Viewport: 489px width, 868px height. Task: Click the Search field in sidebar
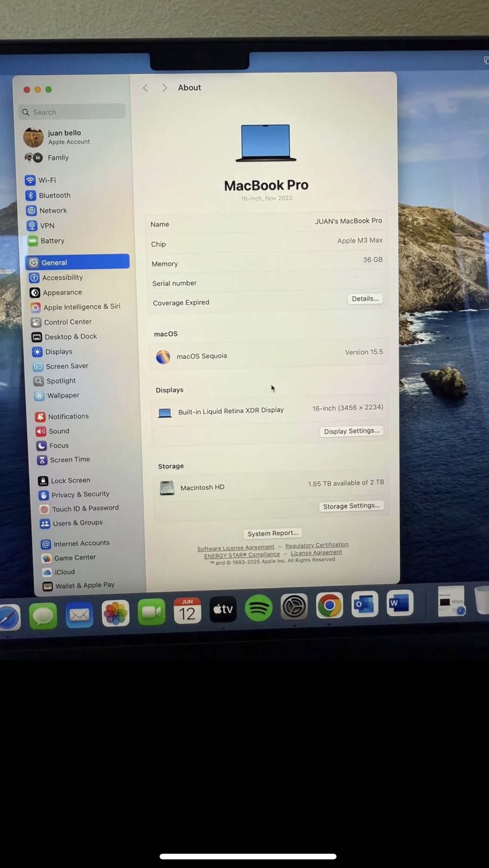point(72,112)
